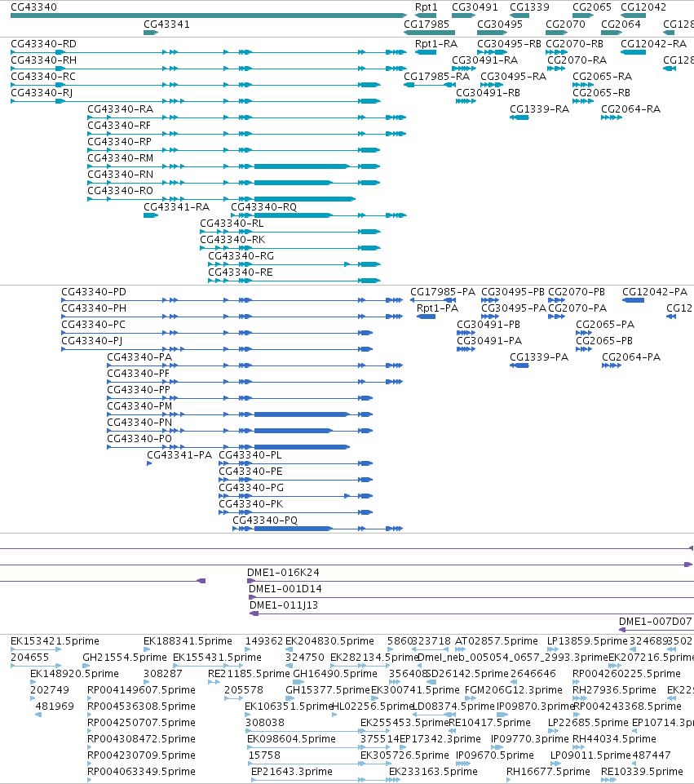Click transcript Rpt1-RA label
This screenshot has width=694, height=784.
[x=436, y=44]
